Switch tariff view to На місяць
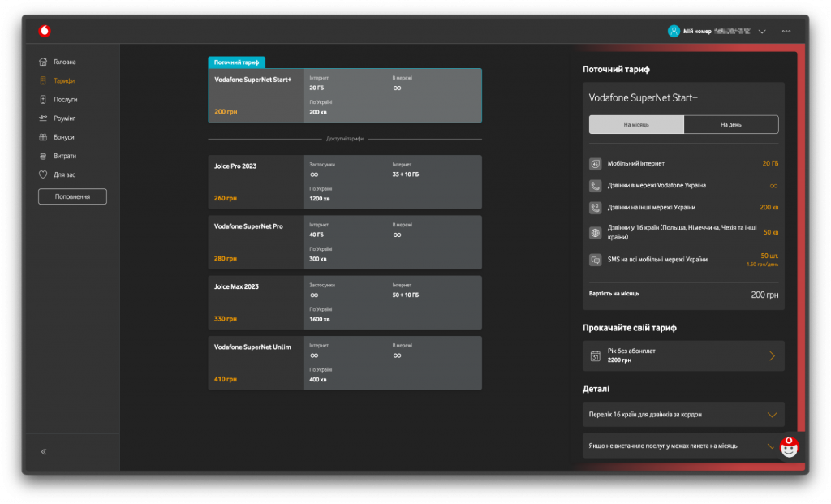 [x=636, y=125]
